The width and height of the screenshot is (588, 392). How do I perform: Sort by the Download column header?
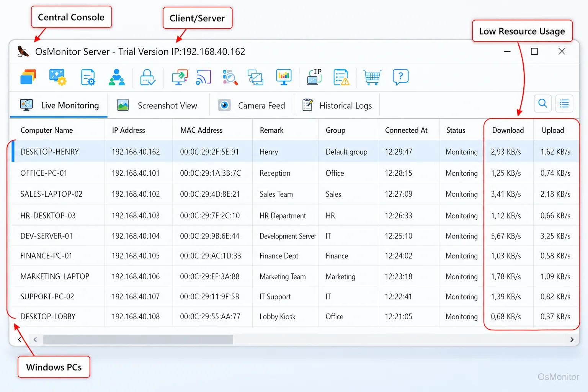tap(508, 130)
